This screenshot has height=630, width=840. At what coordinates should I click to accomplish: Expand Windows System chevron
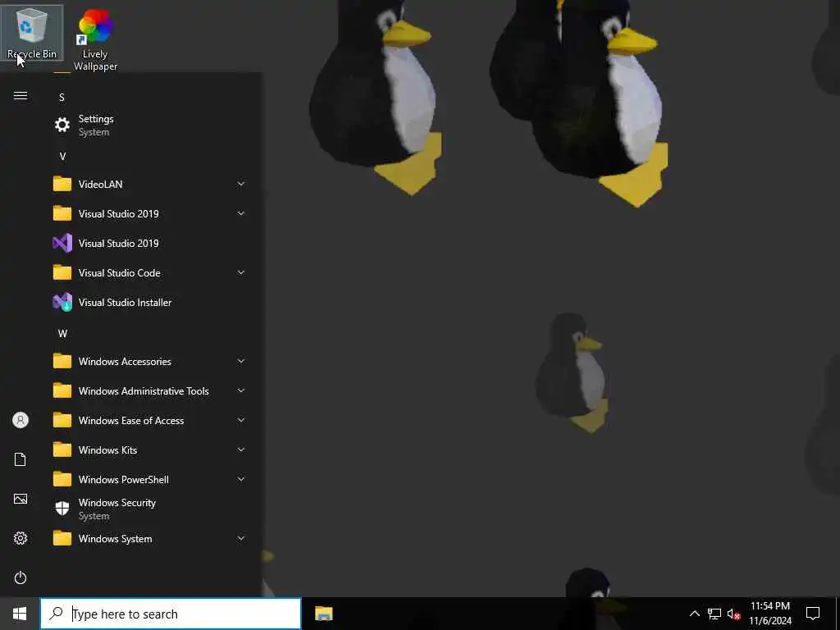coord(241,538)
